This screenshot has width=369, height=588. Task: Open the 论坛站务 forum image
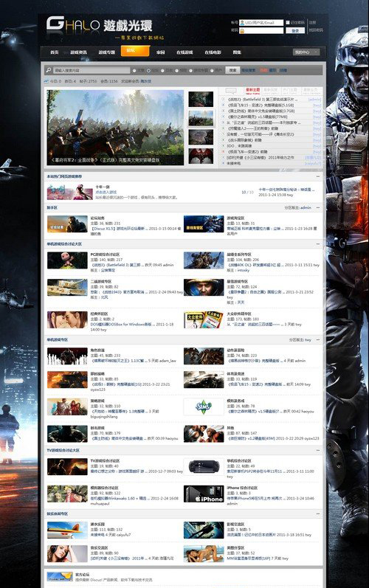(67, 224)
